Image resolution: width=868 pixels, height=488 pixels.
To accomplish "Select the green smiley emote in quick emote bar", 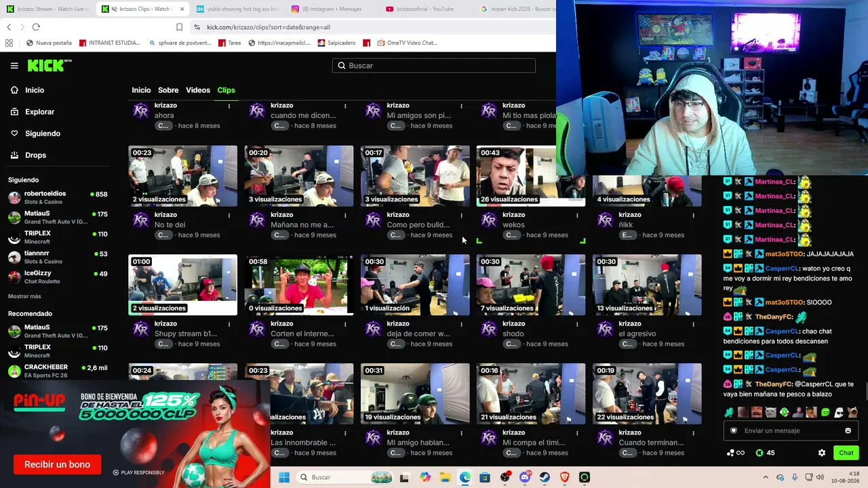I will [825, 412].
